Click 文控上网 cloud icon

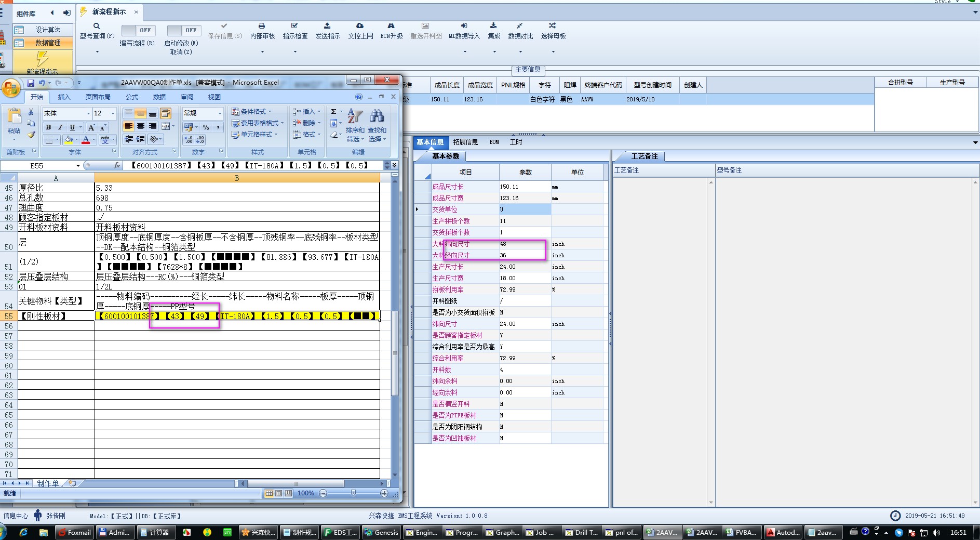pyautogui.click(x=360, y=31)
